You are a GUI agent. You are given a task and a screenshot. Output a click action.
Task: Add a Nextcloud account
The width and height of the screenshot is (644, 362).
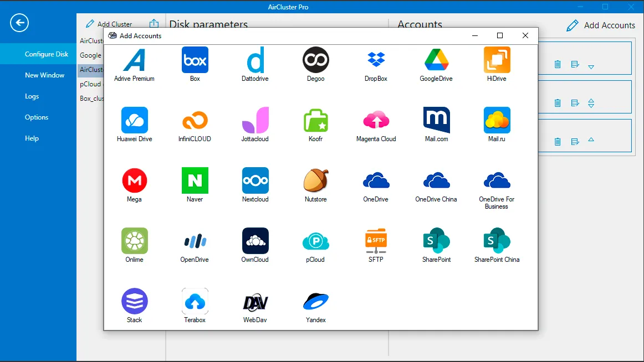(255, 181)
